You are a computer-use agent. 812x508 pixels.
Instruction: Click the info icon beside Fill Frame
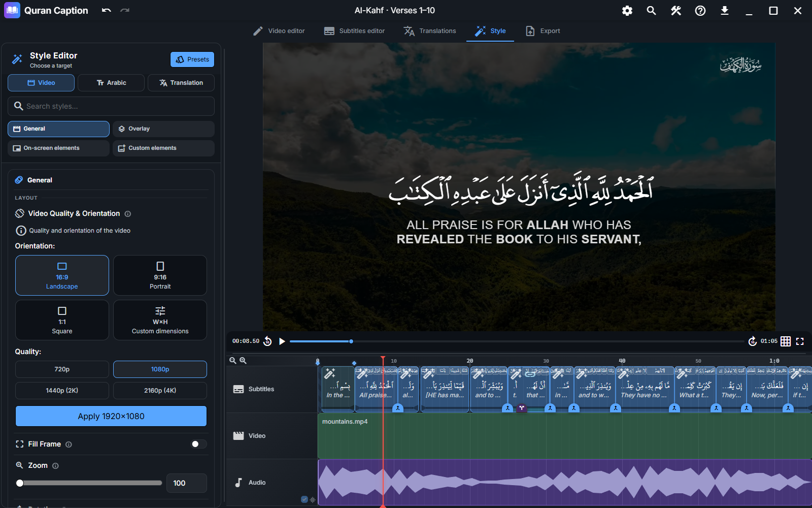(x=69, y=444)
